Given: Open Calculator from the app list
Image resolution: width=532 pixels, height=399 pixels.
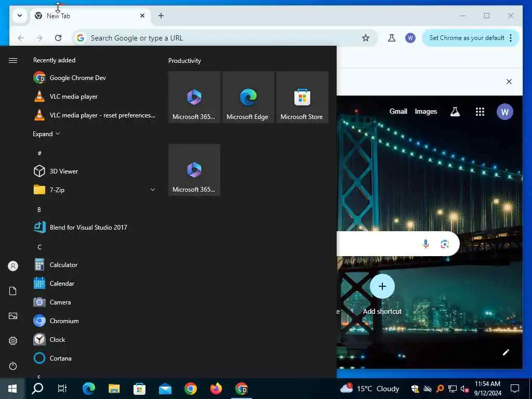Looking at the screenshot, I should point(95,264).
